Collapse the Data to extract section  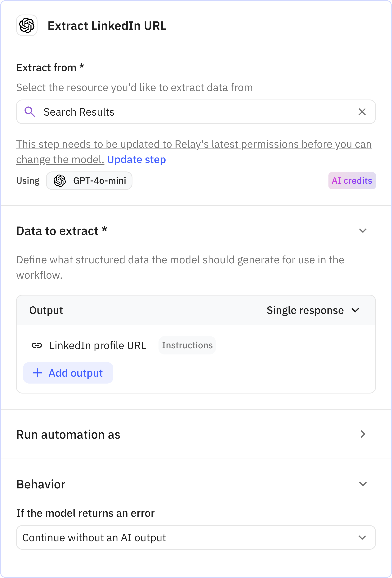pos(363,231)
